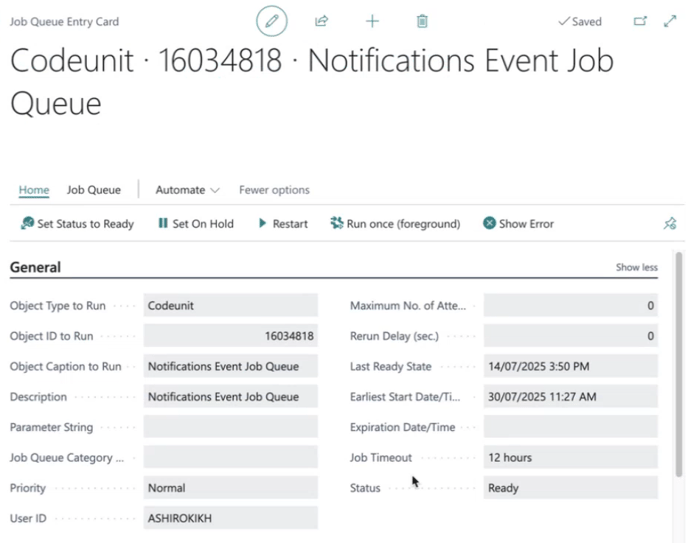
Task: Click the Saved status indicator
Action: (x=580, y=21)
